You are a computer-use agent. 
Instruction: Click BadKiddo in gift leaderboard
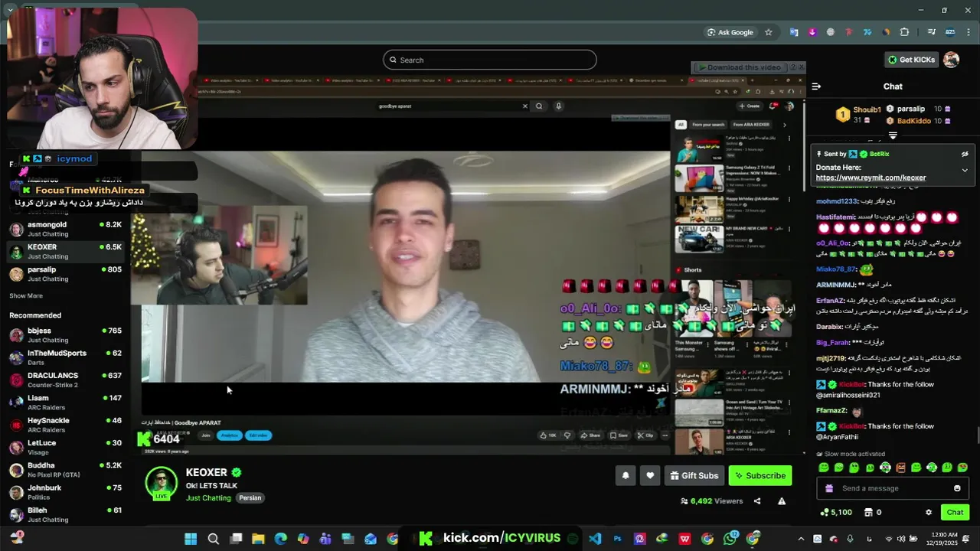(914, 121)
